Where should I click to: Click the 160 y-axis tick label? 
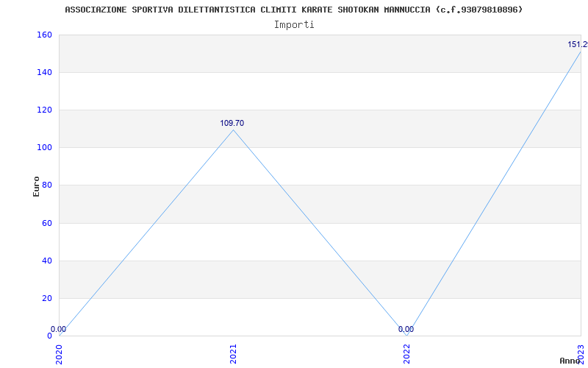(44, 35)
